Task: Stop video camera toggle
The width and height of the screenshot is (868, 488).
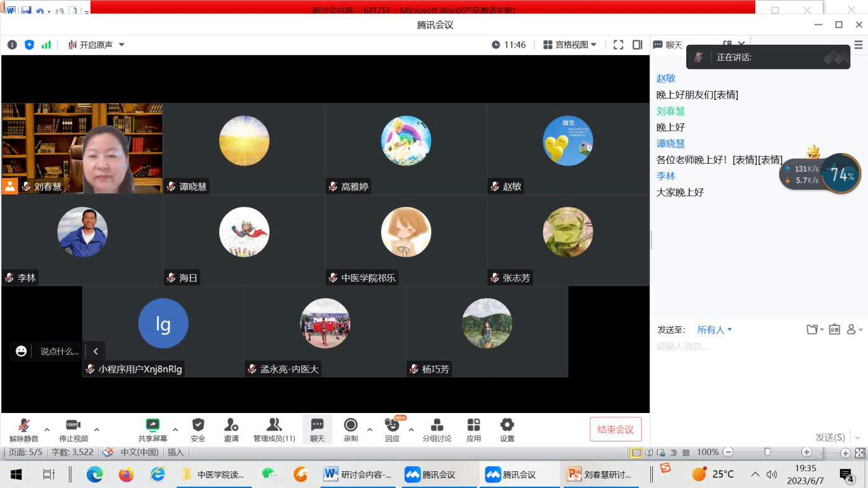Action: click(73, 429)
